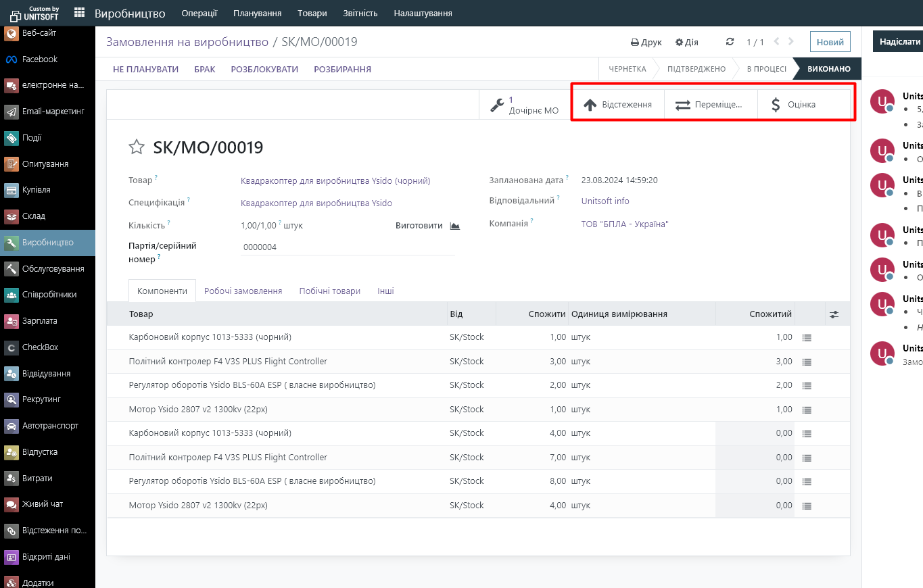The image size is (923, 588).
Task: Open the Дія actions dropdown
Action: coord(686,42)
